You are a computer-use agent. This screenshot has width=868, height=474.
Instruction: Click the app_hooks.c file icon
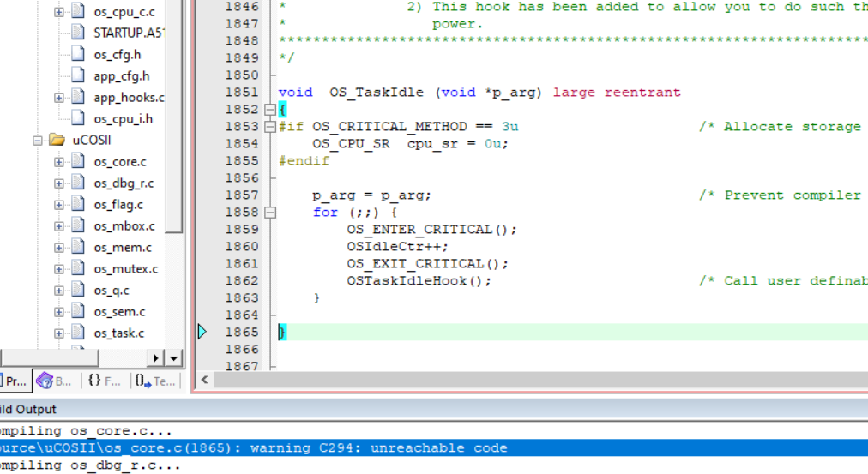(x=78, y=97)
